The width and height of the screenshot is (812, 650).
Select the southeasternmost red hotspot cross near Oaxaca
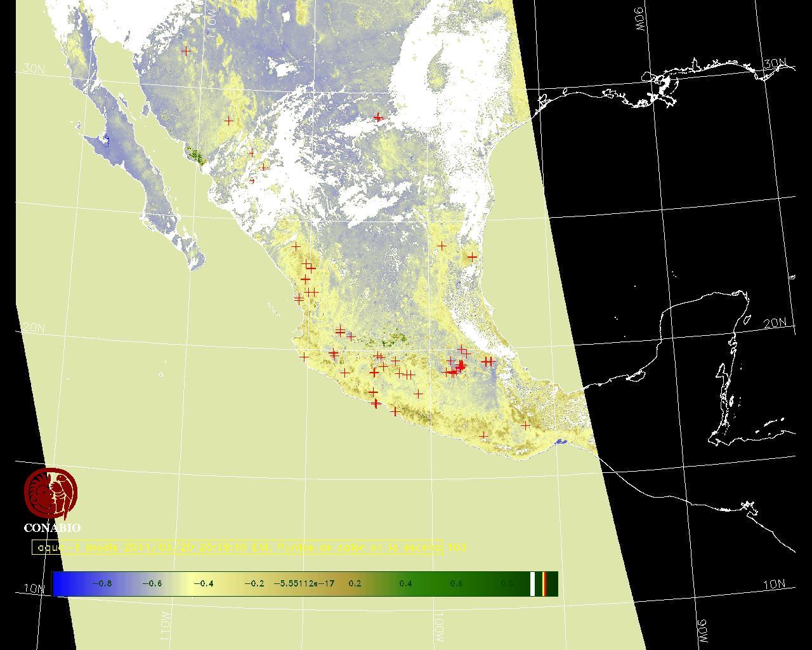(525, 425)
